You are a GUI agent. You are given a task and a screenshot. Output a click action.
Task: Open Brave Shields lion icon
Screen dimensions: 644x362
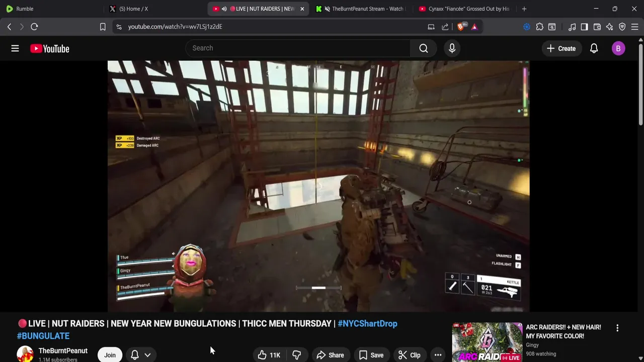point(460,27)
